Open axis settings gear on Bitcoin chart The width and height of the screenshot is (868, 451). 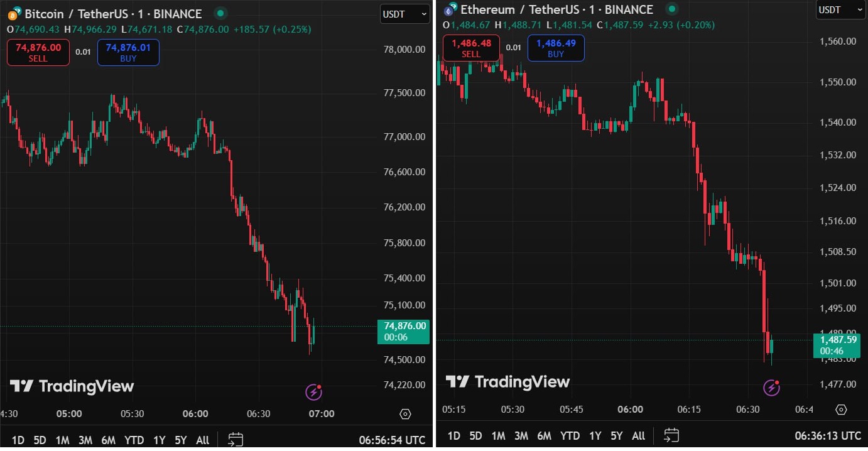click(x=405, y=414)
